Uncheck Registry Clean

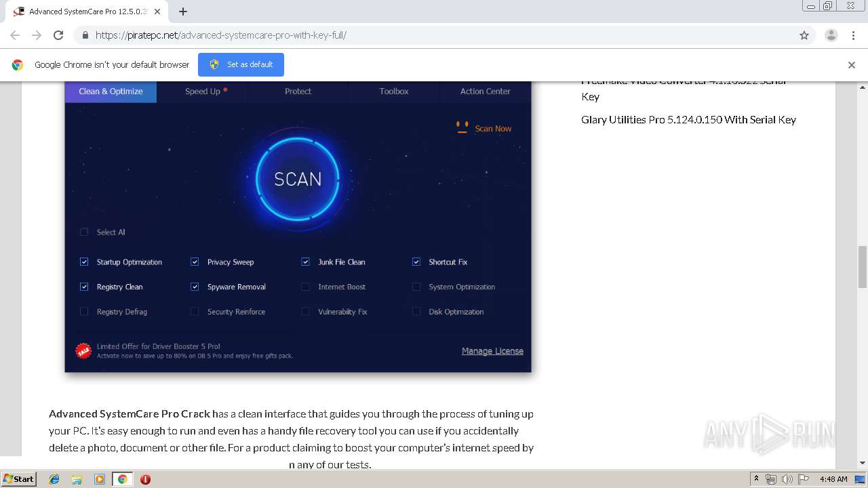tap(84, 287)
